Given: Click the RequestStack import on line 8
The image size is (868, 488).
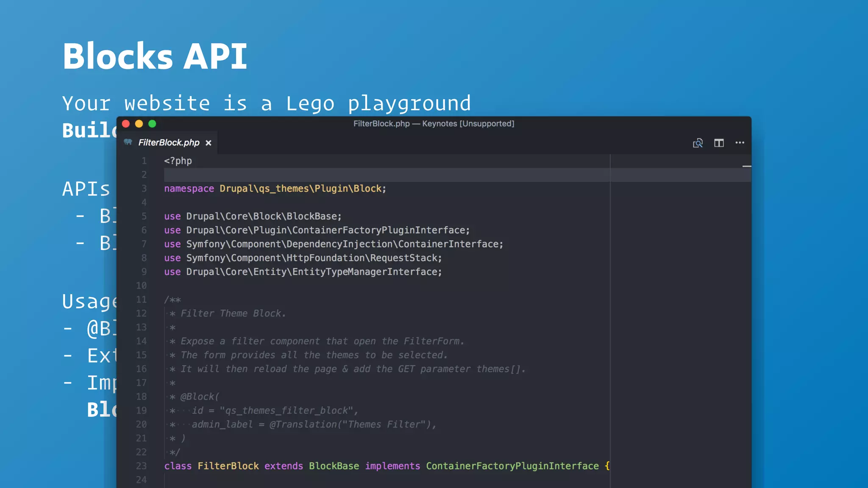Looking at the screenshot, I should click(x=314, y=258).
